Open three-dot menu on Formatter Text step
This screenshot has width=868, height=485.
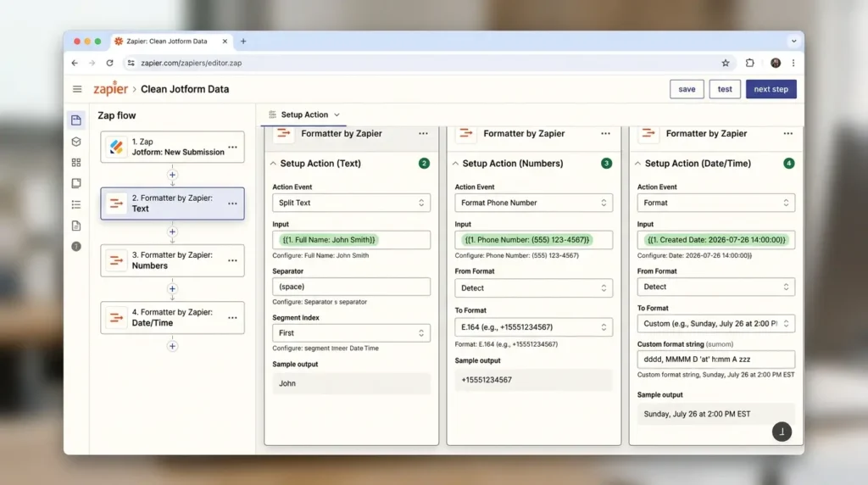[x=232, y=203]
